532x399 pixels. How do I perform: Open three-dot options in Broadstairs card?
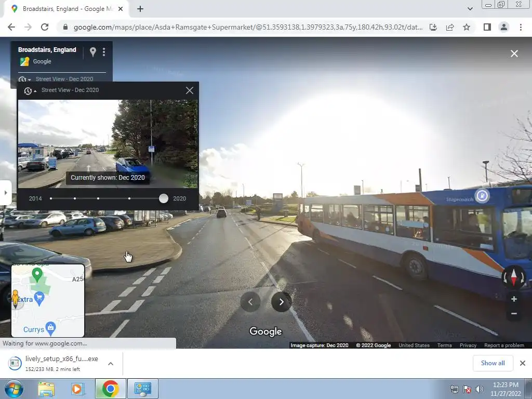click(104, 52)
